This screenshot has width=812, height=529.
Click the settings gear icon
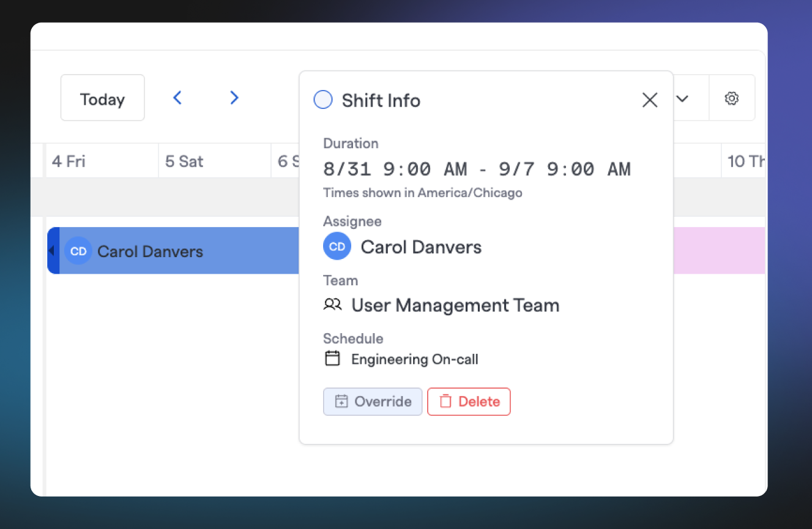click(731, 98)
